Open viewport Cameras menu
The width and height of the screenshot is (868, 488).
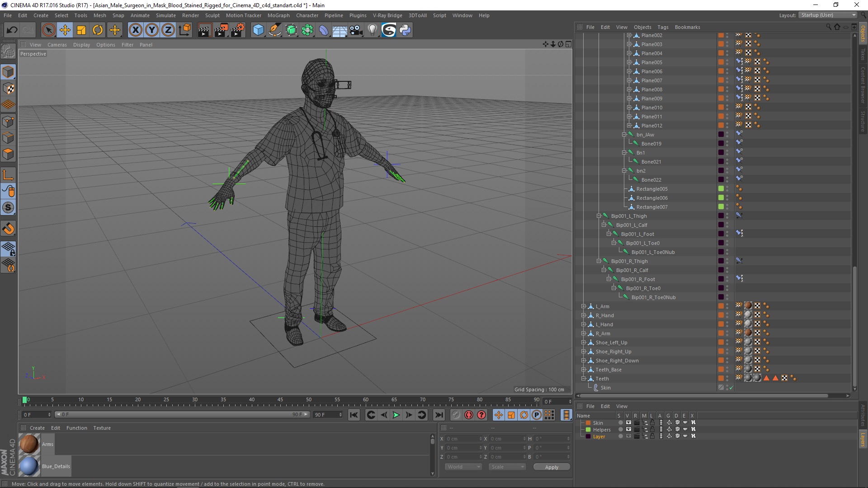pyautogui.click(x=57, y=45)
